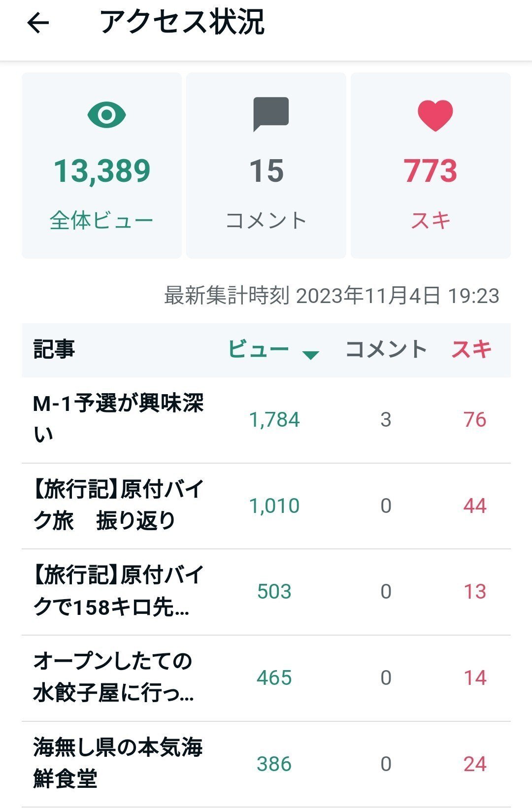
Task: Tap the back arrow icon
Action: click(x=38, y=23)
